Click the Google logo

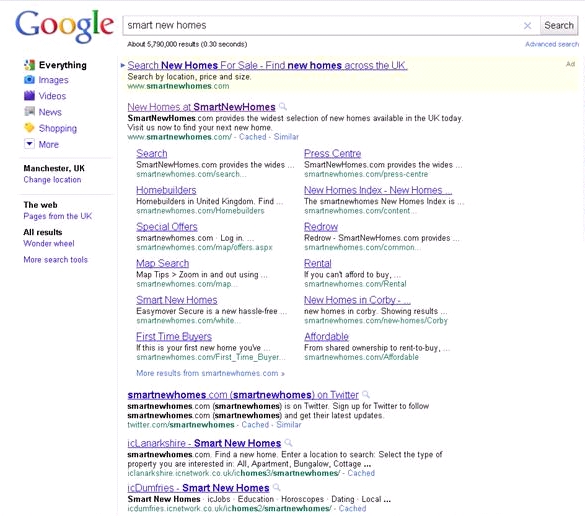click(x=64, y=26)
